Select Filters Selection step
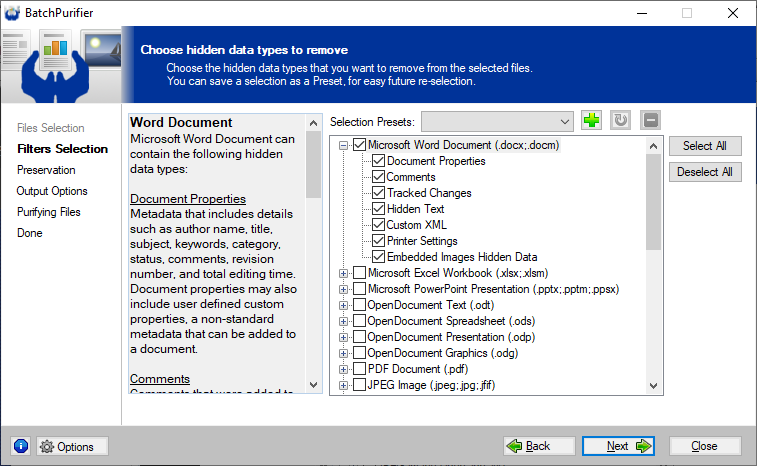Viewport: 757px width, 466px height. [62, 149]
